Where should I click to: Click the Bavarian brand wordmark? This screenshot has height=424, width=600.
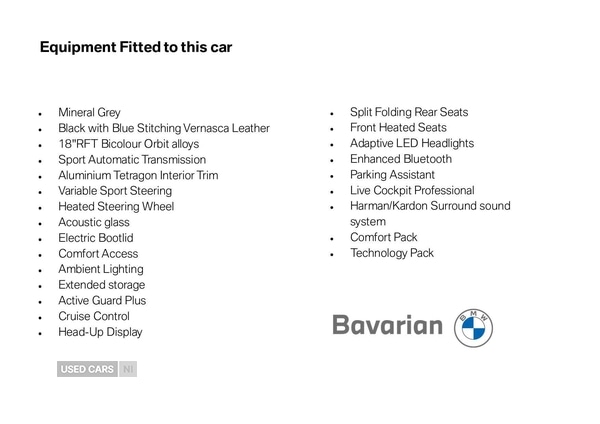tap(387, 326)
